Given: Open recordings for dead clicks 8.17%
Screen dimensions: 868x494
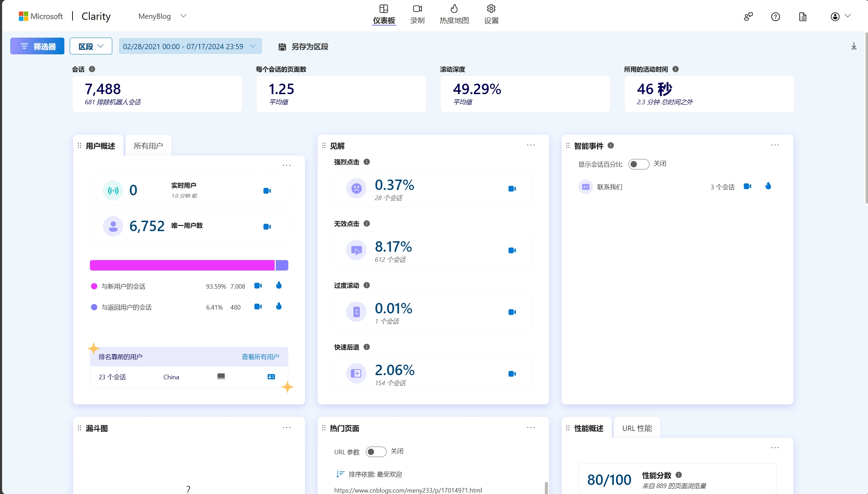Looking at the screenshot, I should [512, 250].
